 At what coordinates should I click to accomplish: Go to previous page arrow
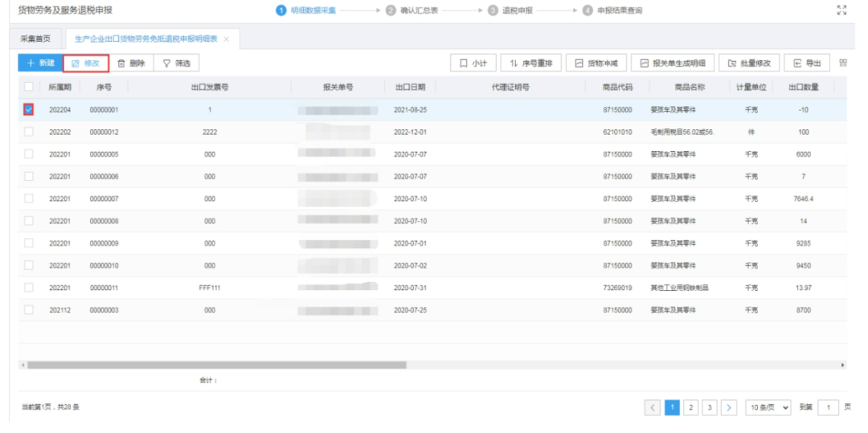(x=653, y=407)
